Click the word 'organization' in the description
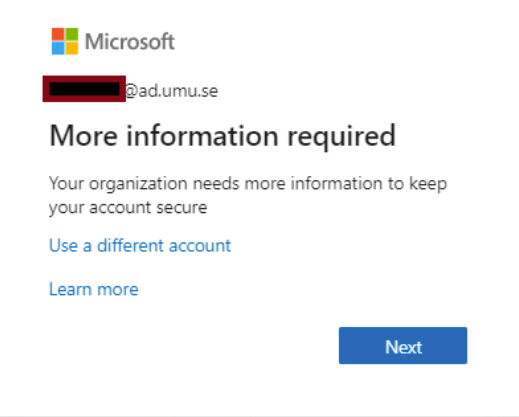The width and height of the screenshot is (519, 417). pos(138,184)
